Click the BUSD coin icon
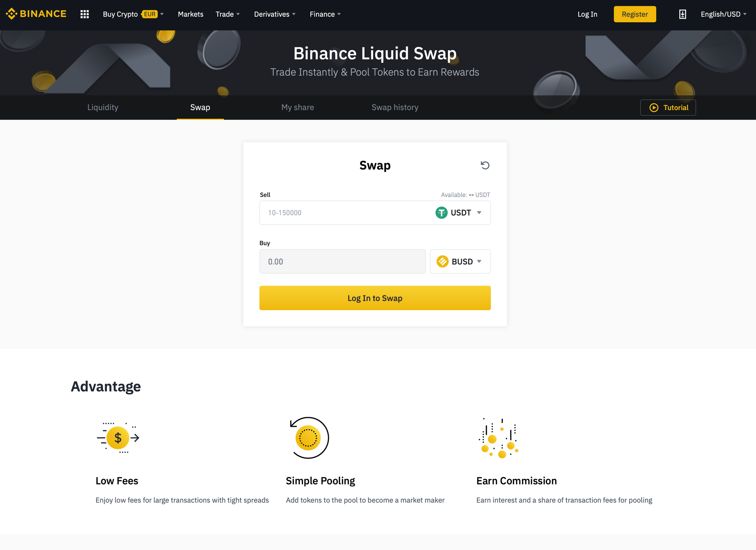The height and width of the screenshot is (550, 756). click(x=442, y=261)
